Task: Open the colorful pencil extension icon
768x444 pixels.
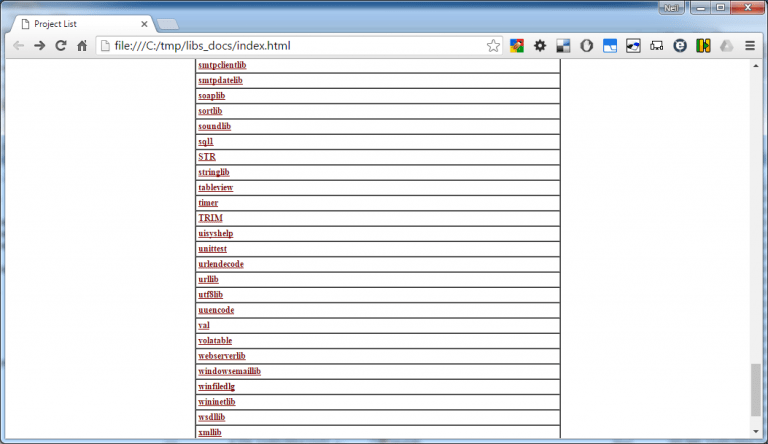Action: pyautogui.click(x=517, y=46)
